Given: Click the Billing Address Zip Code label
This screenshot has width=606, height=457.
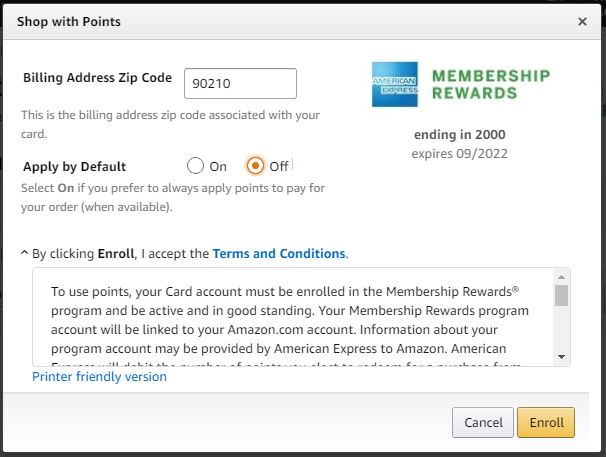Looking at the screenshot, I should pyautogui.click(x=97, y=78).
